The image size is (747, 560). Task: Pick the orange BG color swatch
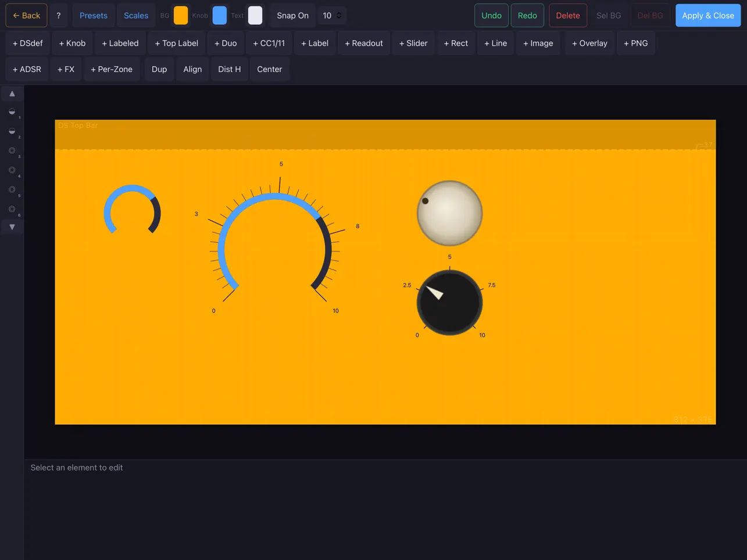[181, 16]
